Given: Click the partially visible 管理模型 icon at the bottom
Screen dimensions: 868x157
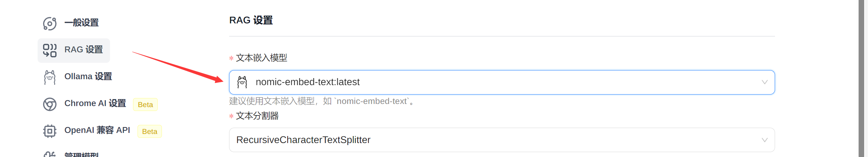Looking at the screenshot, I should (x=49, y=154).
